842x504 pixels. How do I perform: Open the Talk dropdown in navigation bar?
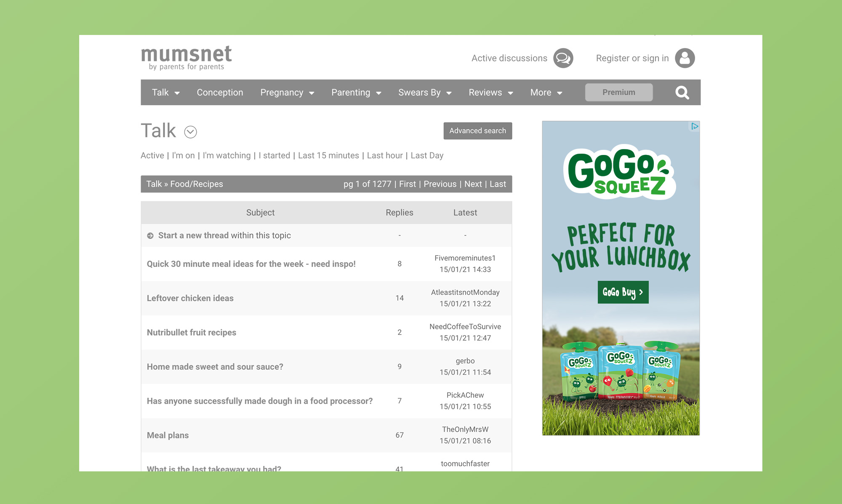click(x=165, y=93)
